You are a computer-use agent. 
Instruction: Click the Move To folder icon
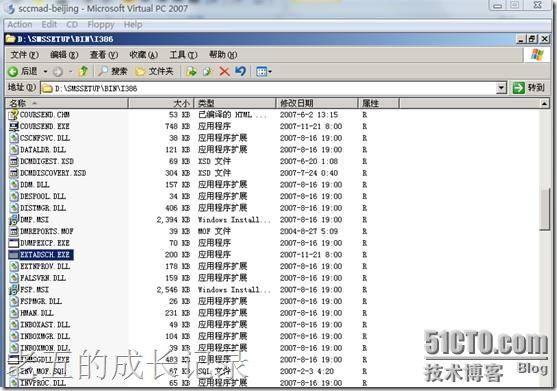point(191,72)
